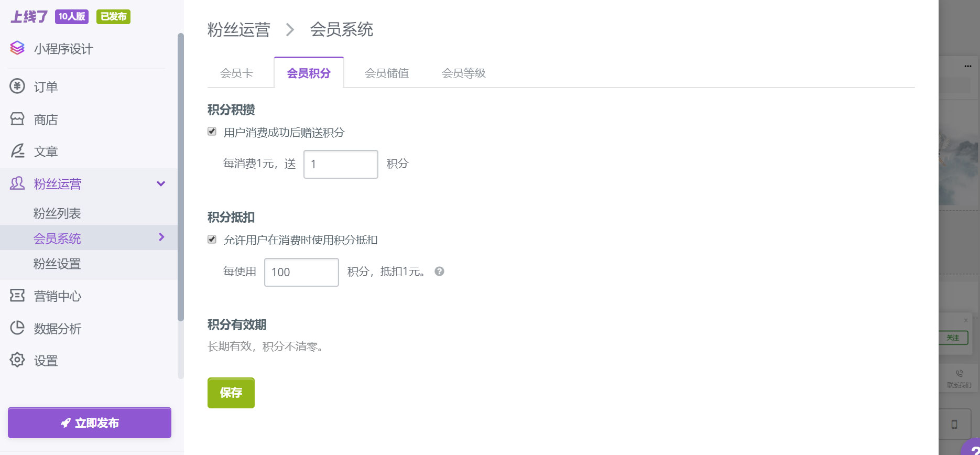Click the help question mark beside 抵扣1元
Image resolution: width=980 pixels, height=455 pixels.
(440, 272)
